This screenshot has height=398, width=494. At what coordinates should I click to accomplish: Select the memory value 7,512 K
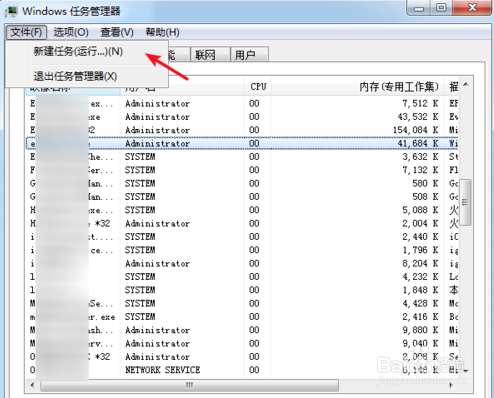[420, 103]
